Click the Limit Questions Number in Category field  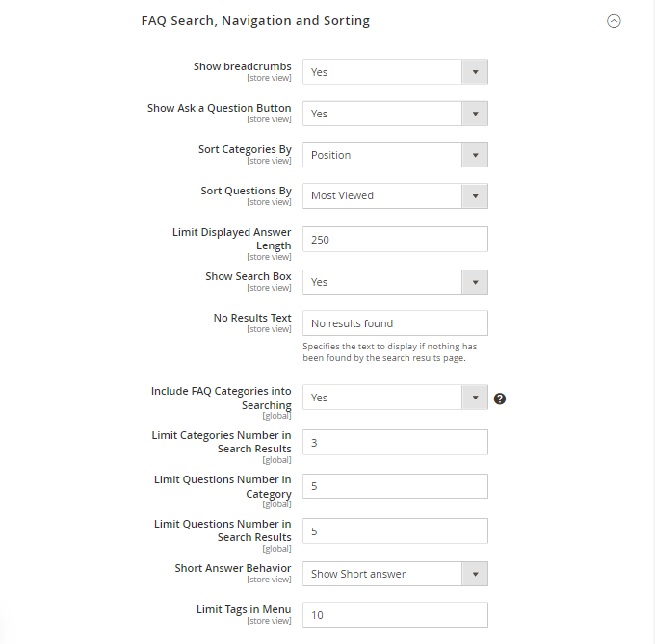click(395, 486)
